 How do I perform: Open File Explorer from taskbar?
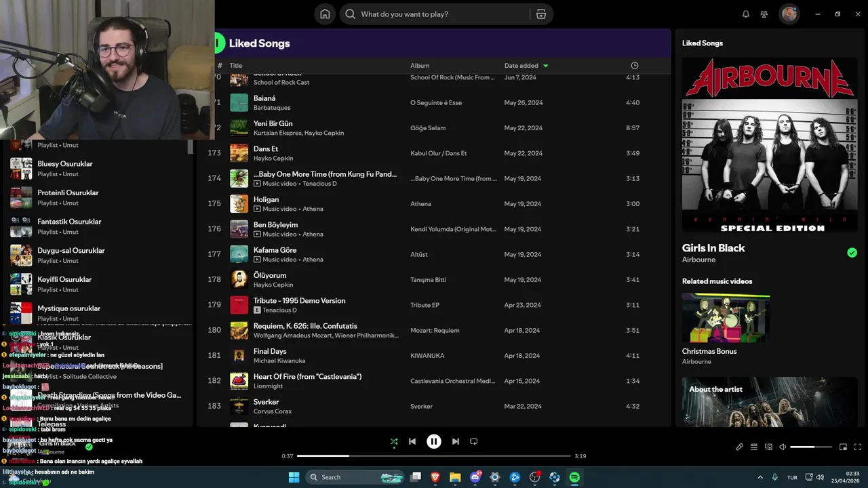click(455, 477)
